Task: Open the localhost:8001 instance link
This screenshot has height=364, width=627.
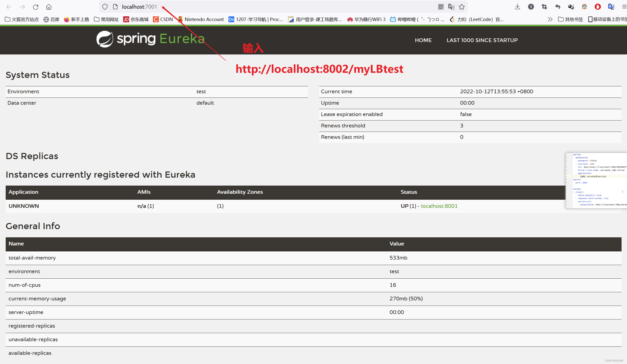Action: [x=439, y=206]
